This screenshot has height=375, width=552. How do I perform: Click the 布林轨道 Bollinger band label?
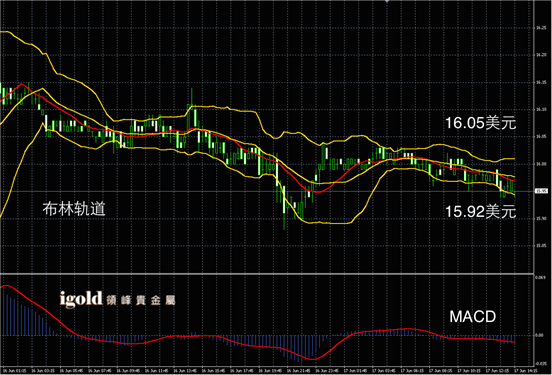click(x=74, y=209)
